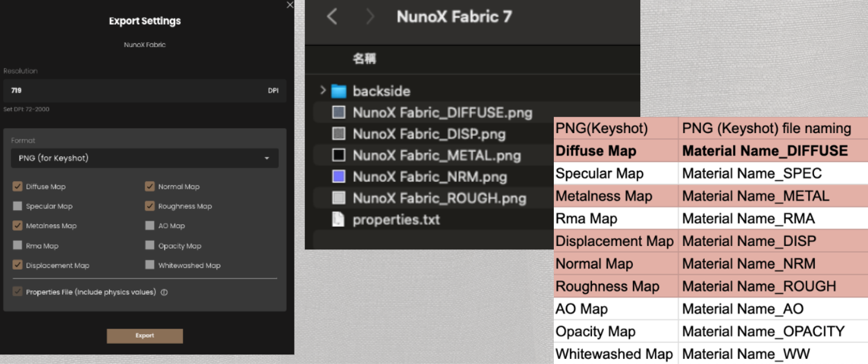Viewport: 868px width, 364px height.
Task: Uncheck the Metalness Map checkbox
Action: coord(17,226)
